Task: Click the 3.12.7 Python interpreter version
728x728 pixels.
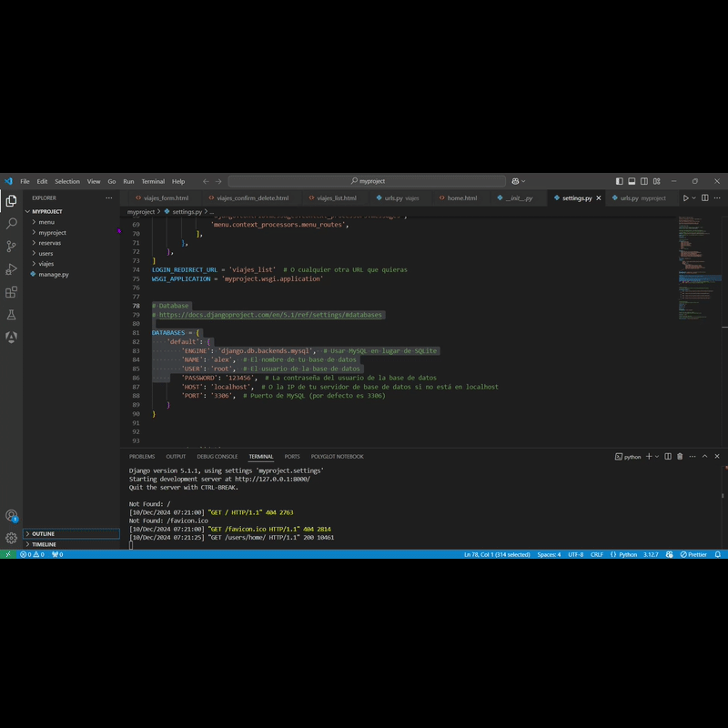Action: (651, 554)
